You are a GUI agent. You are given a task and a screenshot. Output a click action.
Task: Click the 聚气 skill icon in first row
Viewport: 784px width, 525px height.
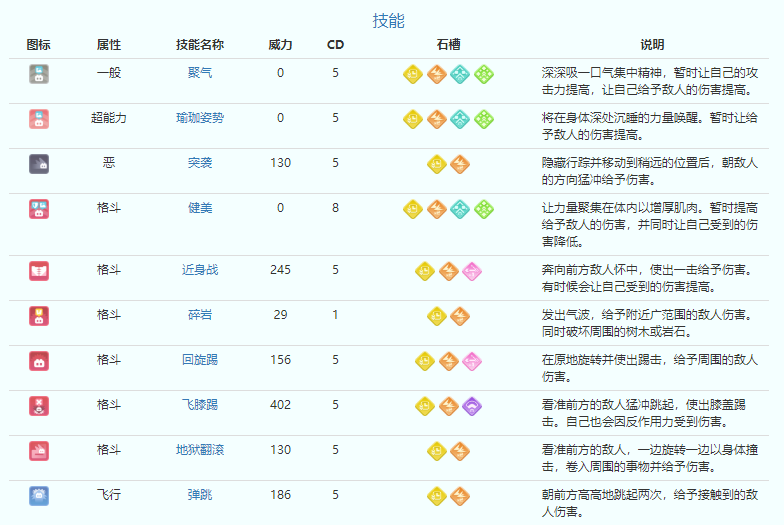(x=39, y=73)
